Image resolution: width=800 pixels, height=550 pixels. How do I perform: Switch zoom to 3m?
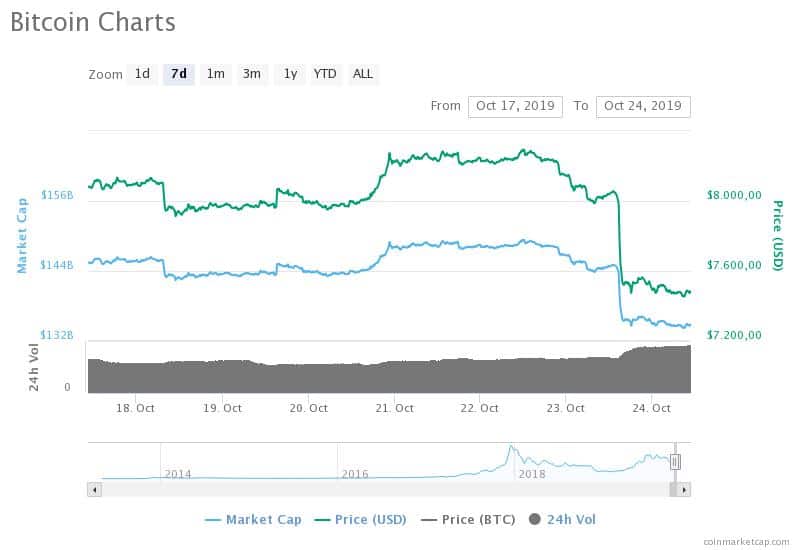pyautogui.click(x=252, y=74)
